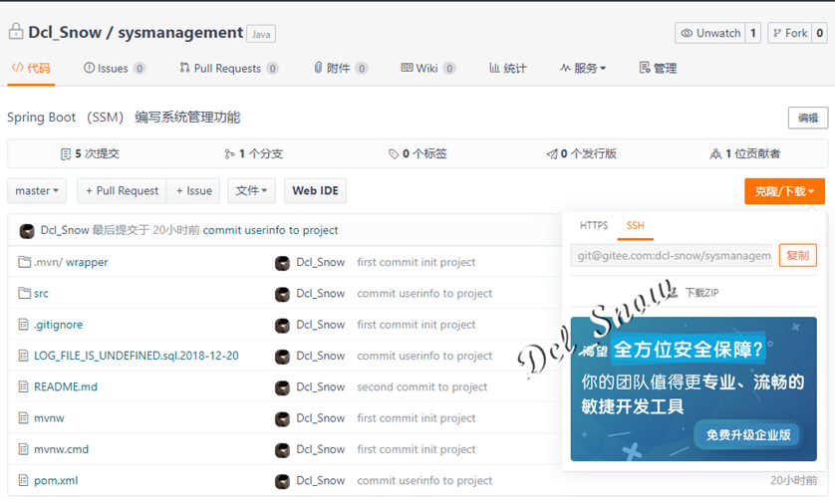The width and height of the screenshot is (835, 504).
Task: Switch clone URL to HTTPS tab
Action: click(x=594, y=226)
